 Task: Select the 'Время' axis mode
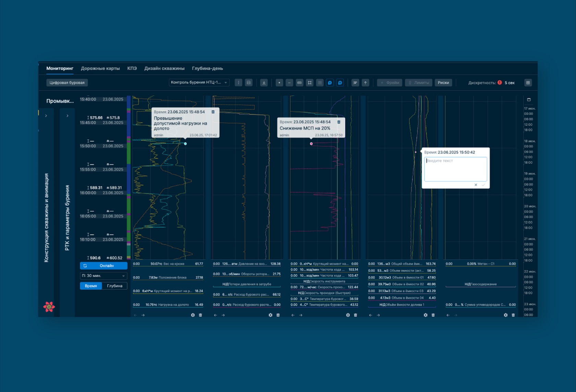91,286
